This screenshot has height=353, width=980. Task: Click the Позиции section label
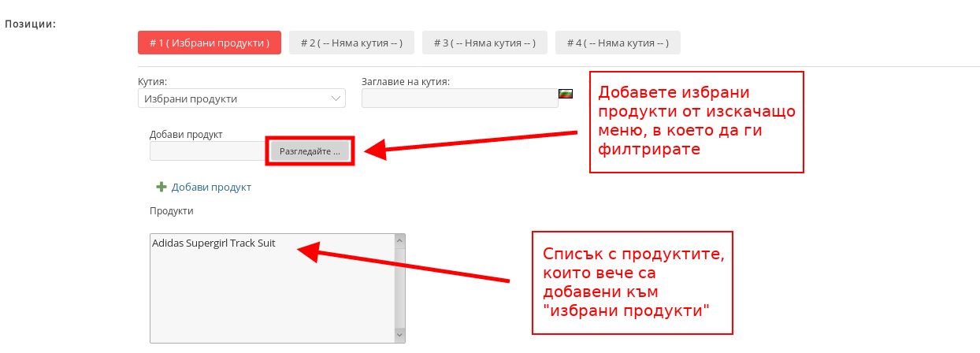click(30, 24)
